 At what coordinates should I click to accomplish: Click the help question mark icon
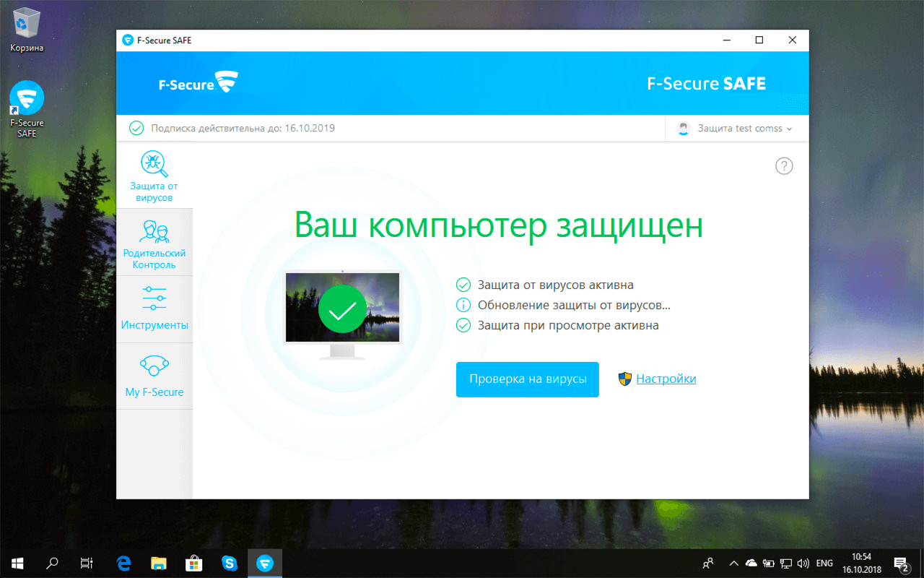click(x=784, y=166)
